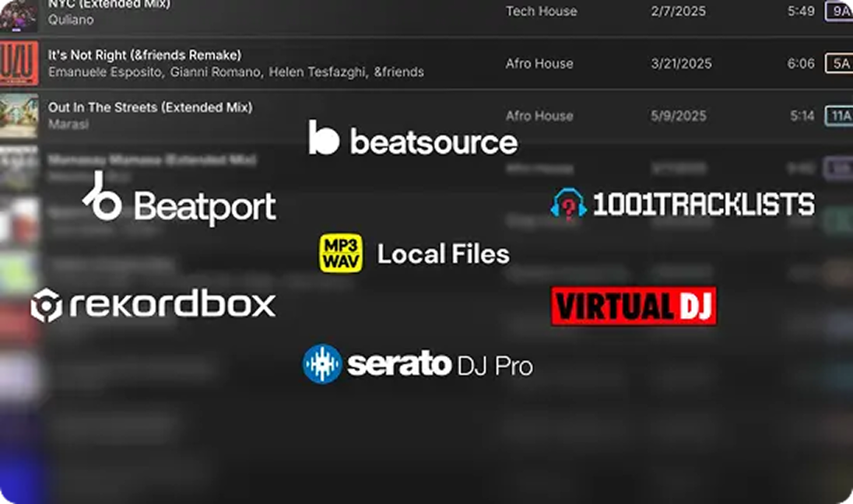Click artist name Quliano
This screenshot has width=853, height=504.
(x=71, y=20)
